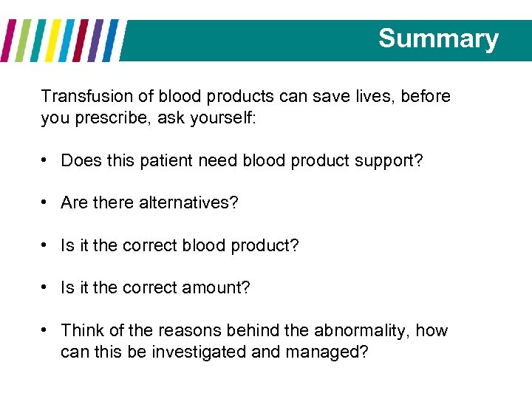
Task: Click 'Does this patient need blood product support?'
Action: click(x=242, y=160)
